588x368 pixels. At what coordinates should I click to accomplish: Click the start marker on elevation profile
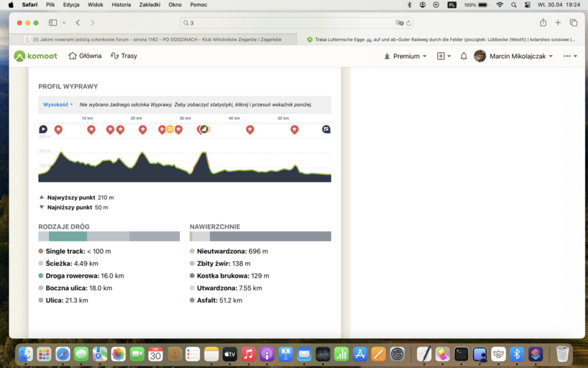44,130
